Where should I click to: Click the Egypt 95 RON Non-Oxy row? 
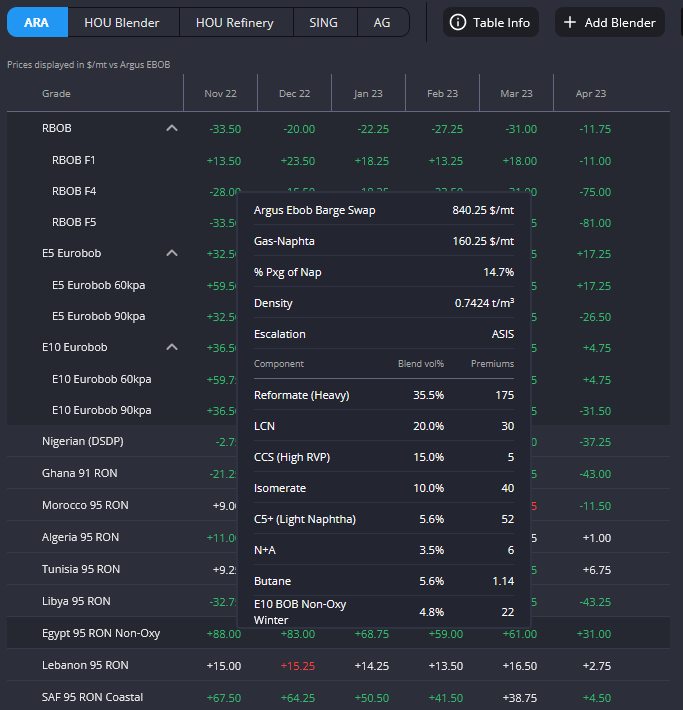click(x=101, y=633)
